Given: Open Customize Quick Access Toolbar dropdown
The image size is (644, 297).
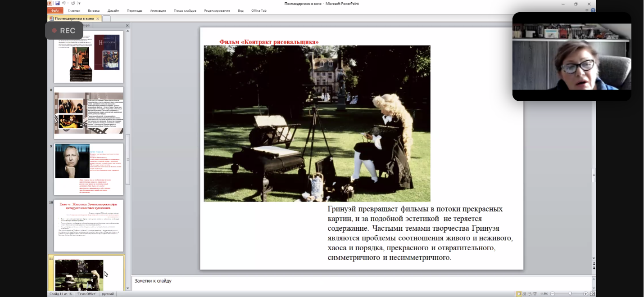Looking at the screenshot, I should 79,3.
